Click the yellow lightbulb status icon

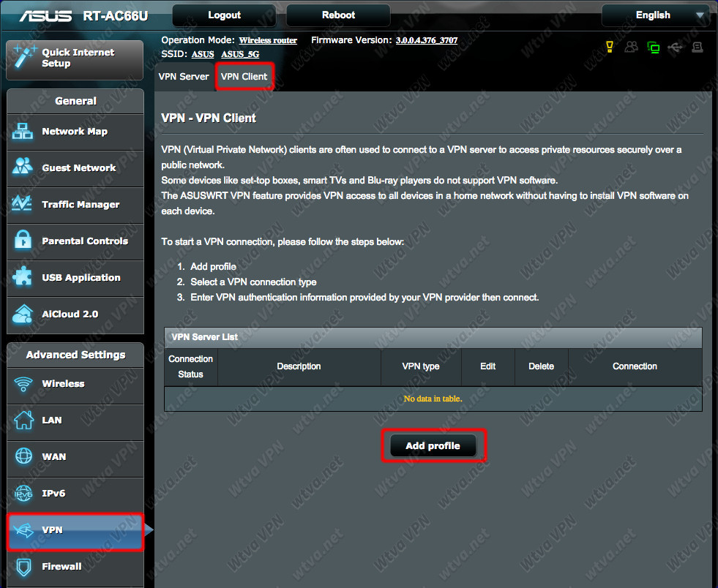click(610, 47)
